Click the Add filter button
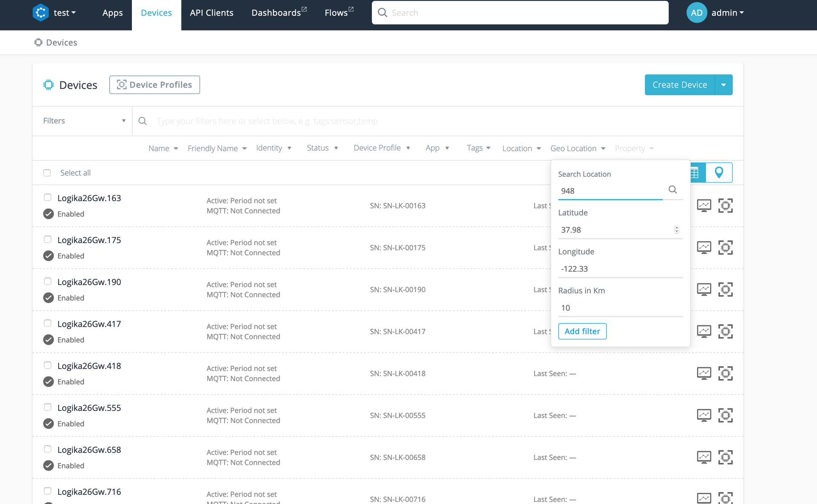The width and height of the screenshot is (817, 504). click(582, 331)
